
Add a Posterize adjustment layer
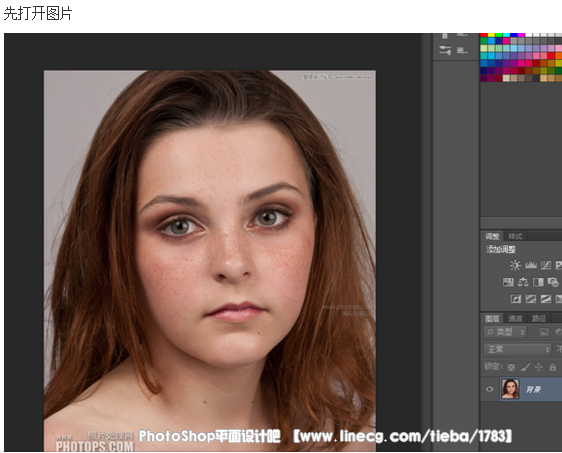(x=530, y=299)
